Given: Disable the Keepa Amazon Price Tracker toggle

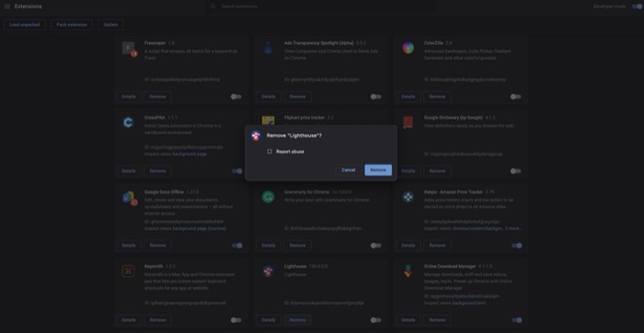Looking at the screenshot, I should pyautogui.click(x=517, y=246).
